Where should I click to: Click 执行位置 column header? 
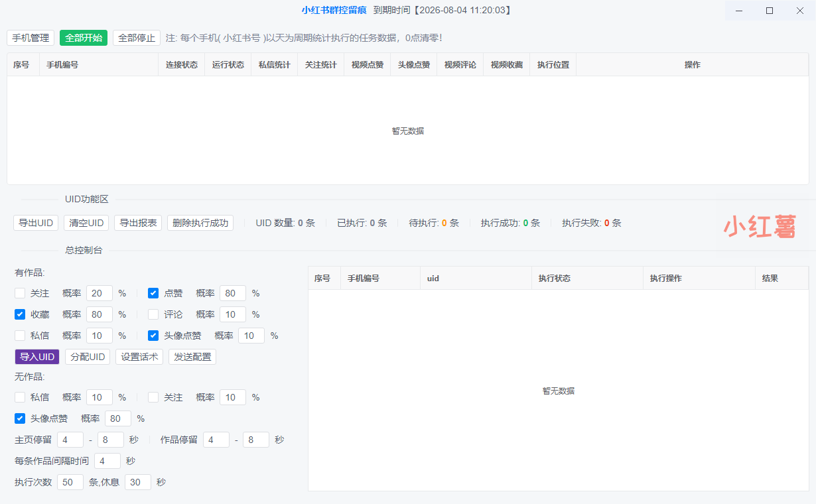[x=553, y=65]
